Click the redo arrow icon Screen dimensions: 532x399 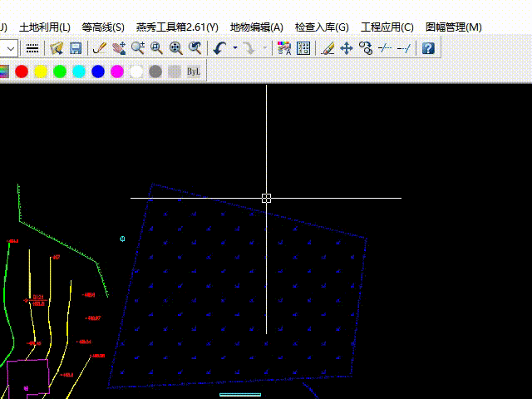[249, 48]
